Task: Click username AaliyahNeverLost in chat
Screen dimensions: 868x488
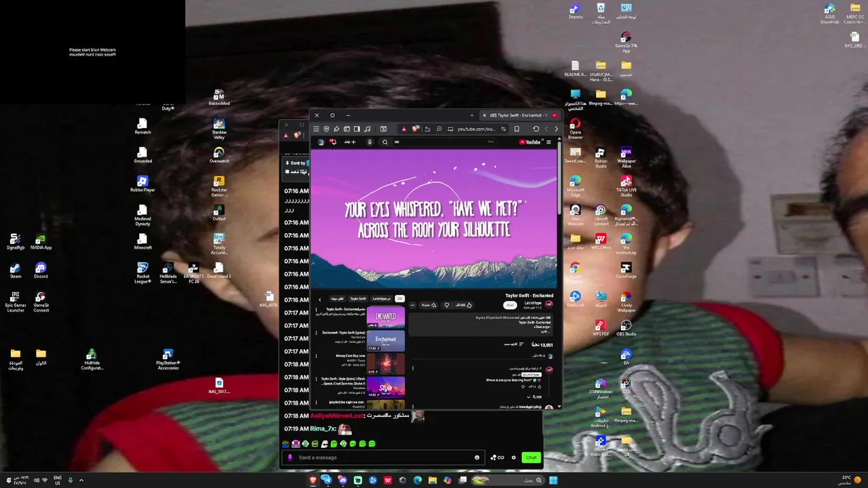Action: pyautogui.click(x=338, y=416)
